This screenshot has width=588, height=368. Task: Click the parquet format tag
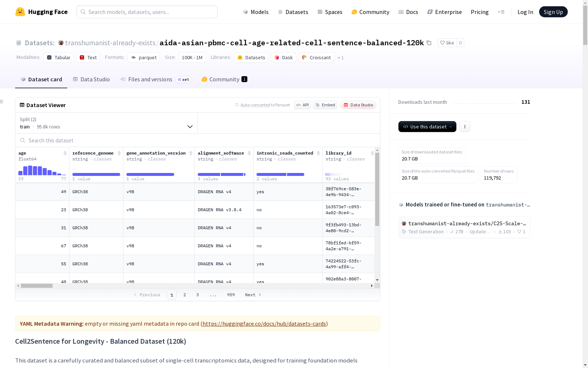click(144, 57)
